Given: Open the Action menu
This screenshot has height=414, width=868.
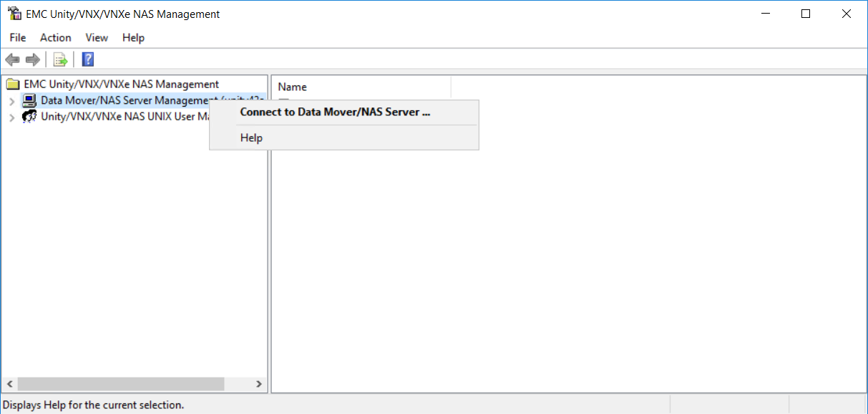Looking at the screenshot, I should point(55,37).
